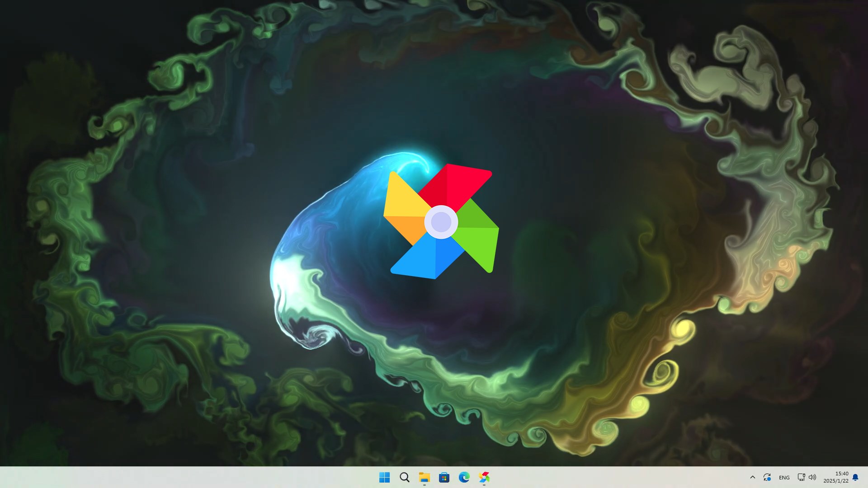Image resolution: width=868 pixels, height=488 pixels.
Task: Open taskbar Search magnifier
Action: click(x=405, y=477)
